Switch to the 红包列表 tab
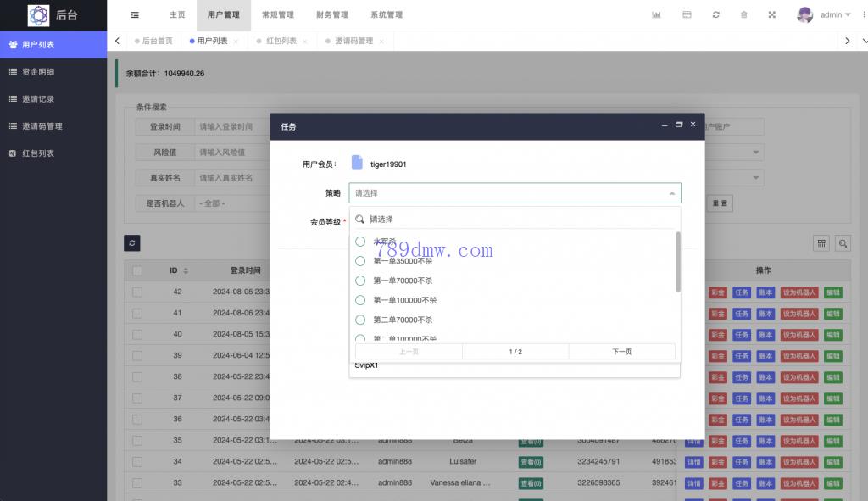 coord(281,41)
